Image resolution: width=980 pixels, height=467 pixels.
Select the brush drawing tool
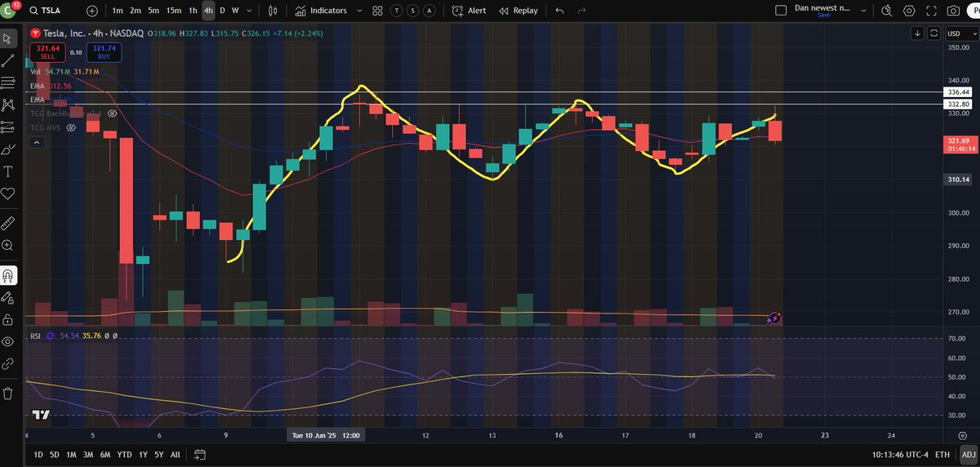pos(8,149)
